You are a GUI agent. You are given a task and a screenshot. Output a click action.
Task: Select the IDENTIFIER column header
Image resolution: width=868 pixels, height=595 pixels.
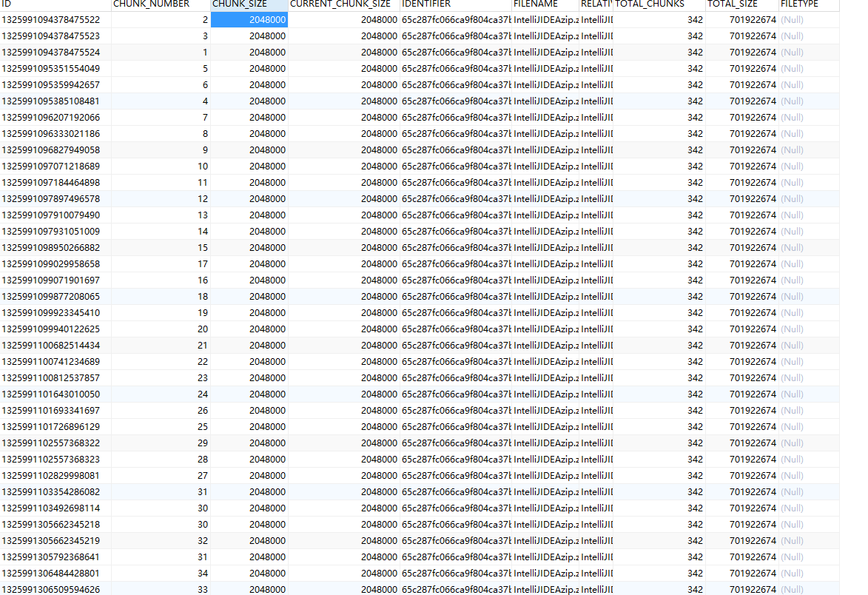tap(456, 4)
